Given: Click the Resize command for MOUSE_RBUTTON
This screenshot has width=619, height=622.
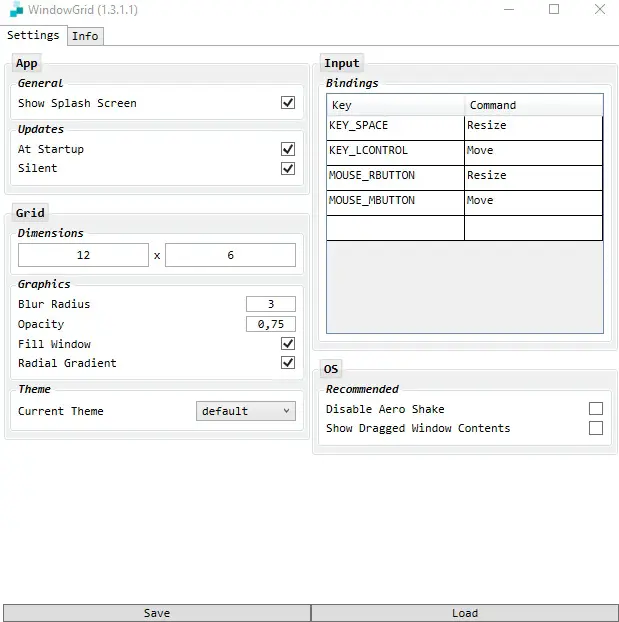Looking at the screenshot, I should [x=533, y=178].
